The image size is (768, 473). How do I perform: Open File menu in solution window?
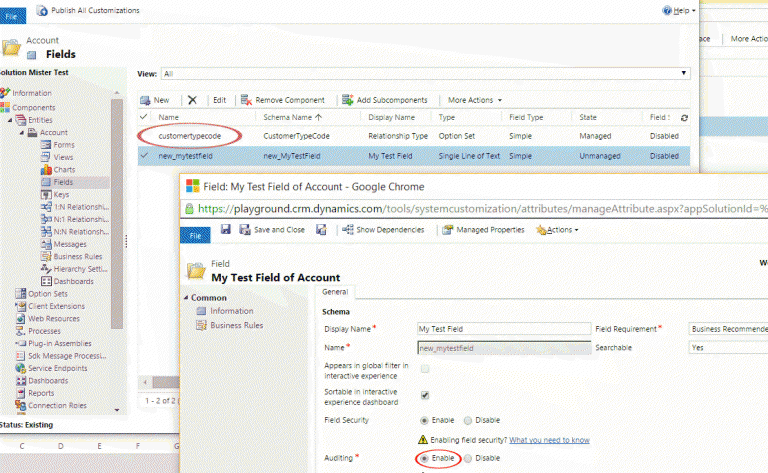click(12, 16)
